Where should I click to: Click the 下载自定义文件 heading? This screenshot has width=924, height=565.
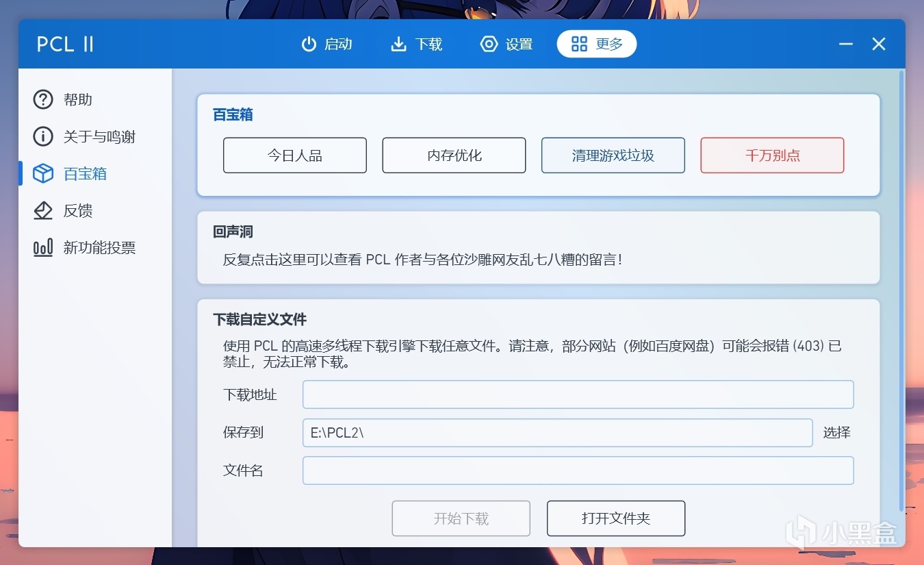(260, 319)
